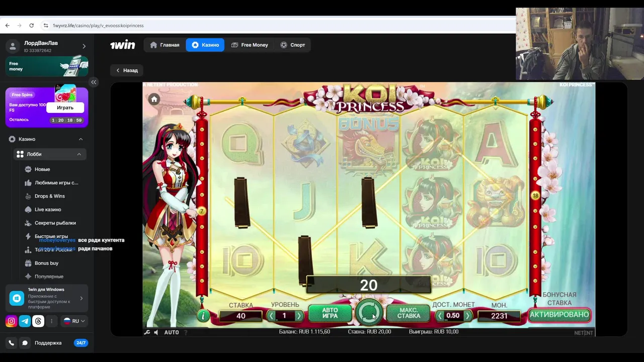Open Секреты рыбалки category
Screen dimensions: 644x362
tap(55, 223)
